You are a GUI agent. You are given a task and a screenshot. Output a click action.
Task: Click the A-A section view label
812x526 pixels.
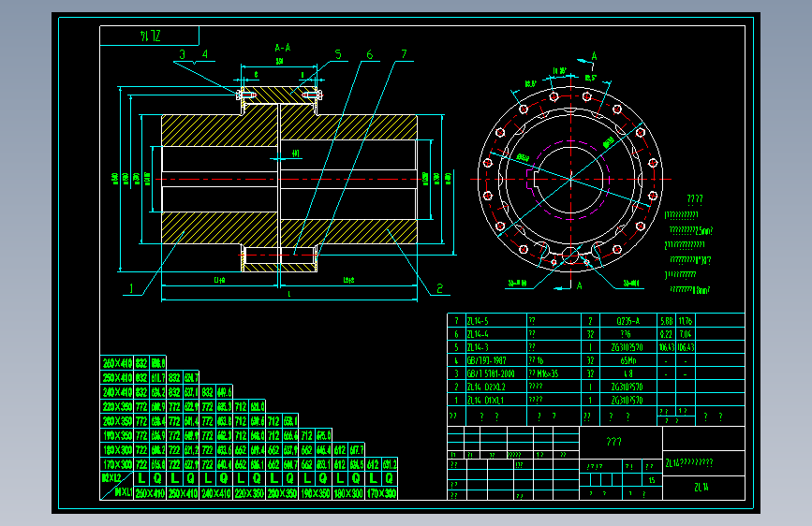[x=283, y=48]
